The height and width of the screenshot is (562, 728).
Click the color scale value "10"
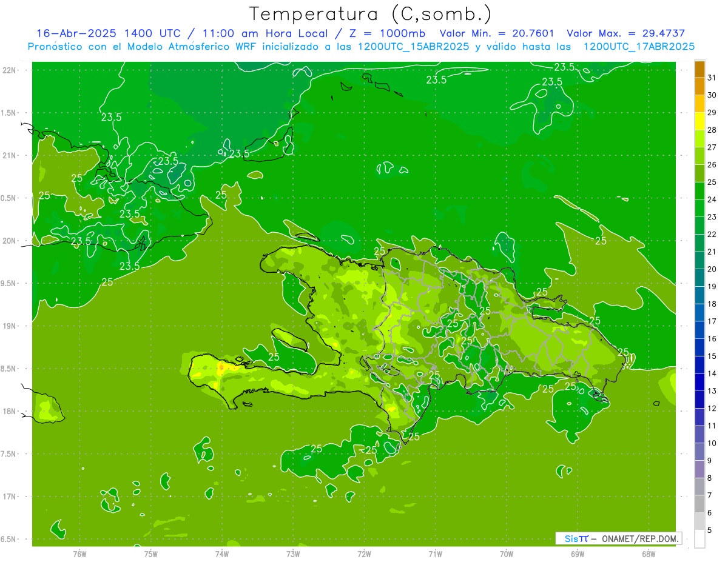tap(712, 443)
